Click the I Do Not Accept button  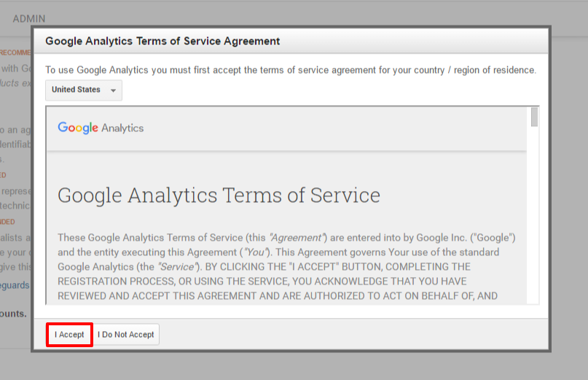coord(126,335)
